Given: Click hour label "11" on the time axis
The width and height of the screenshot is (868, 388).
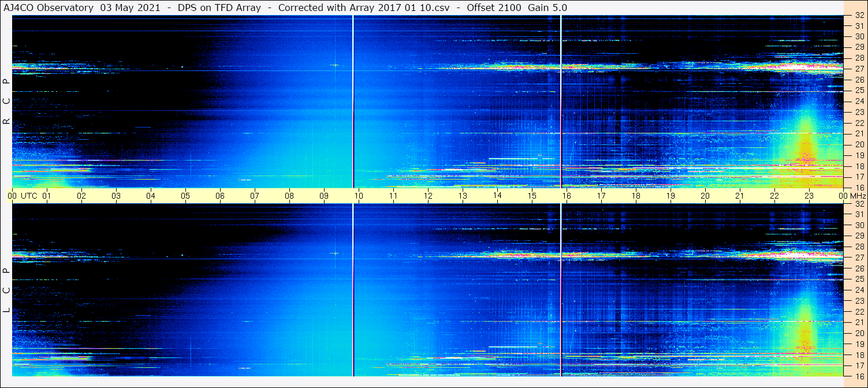Looking at the screenshot, I should pyautogui.click(x=393, y=196).
